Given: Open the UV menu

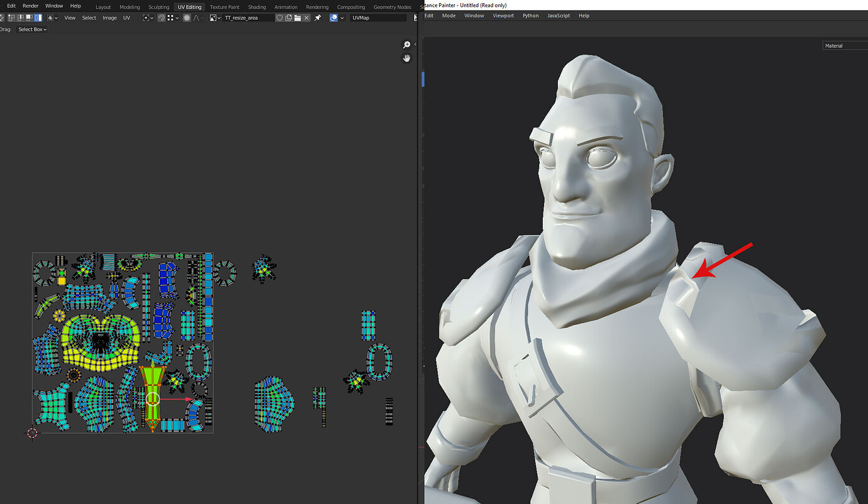Looking at the screenshot, I should [x=126, y=18].
